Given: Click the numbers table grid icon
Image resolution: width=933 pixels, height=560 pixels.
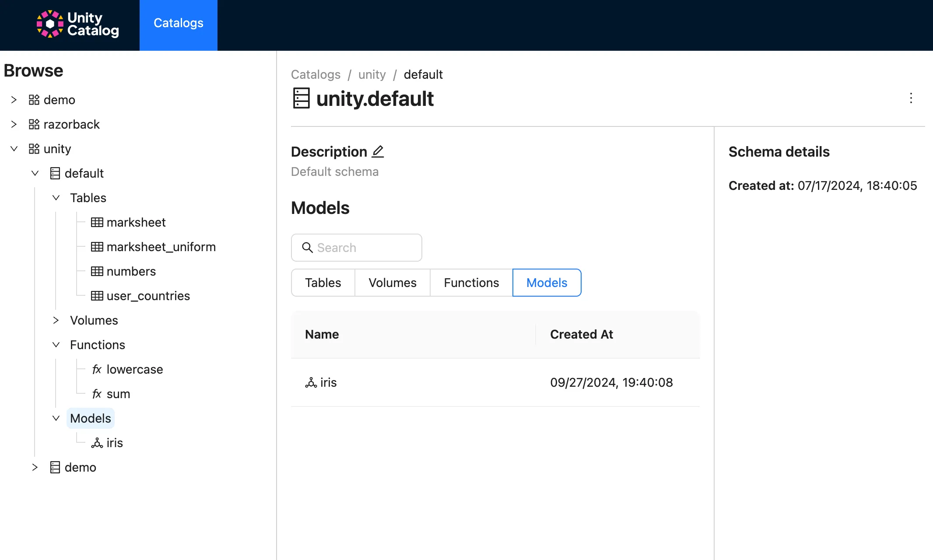Looking at the screenshot, I should 97,271.
